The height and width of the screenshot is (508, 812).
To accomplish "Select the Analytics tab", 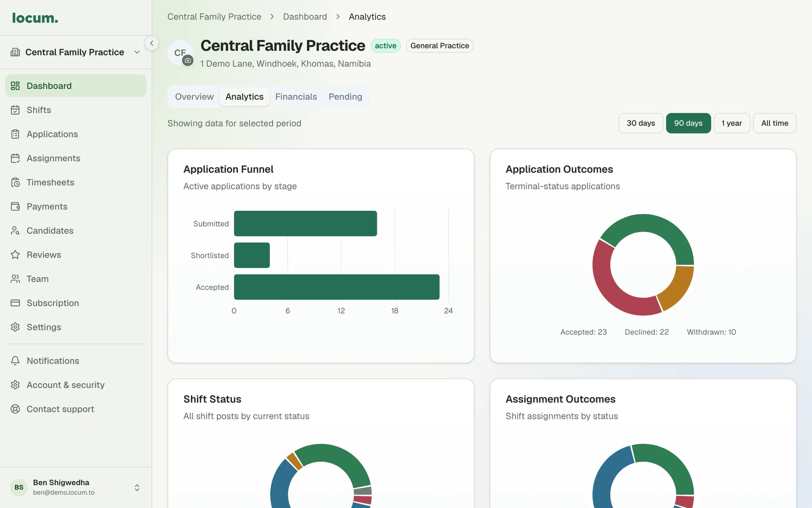I will point(245,97).
